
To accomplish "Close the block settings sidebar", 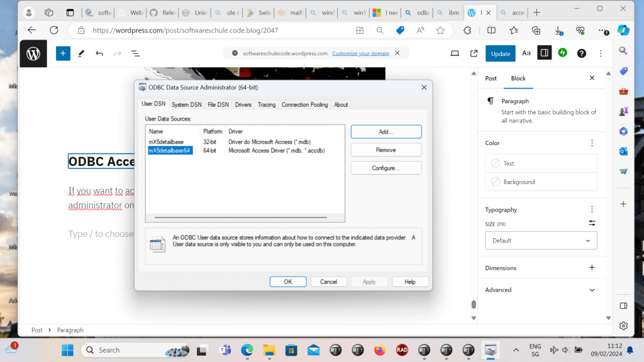I will click(x=592, y=79).
